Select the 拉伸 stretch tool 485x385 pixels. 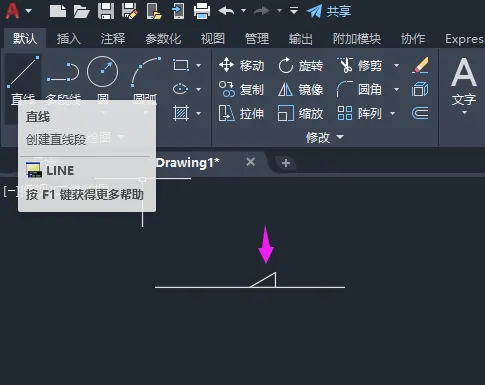click(242, 113)
